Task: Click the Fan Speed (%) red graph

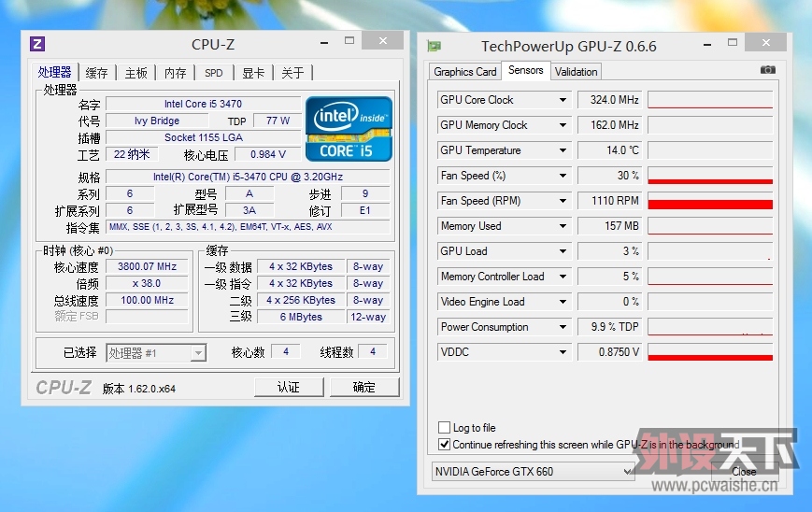Action: [x=710, y=176]
